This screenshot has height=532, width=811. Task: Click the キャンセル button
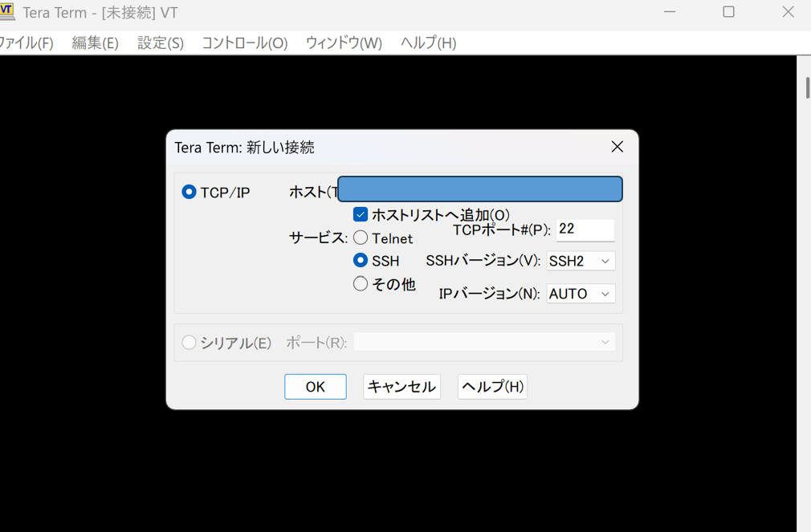pyautogui.click(x=401, y=387)
